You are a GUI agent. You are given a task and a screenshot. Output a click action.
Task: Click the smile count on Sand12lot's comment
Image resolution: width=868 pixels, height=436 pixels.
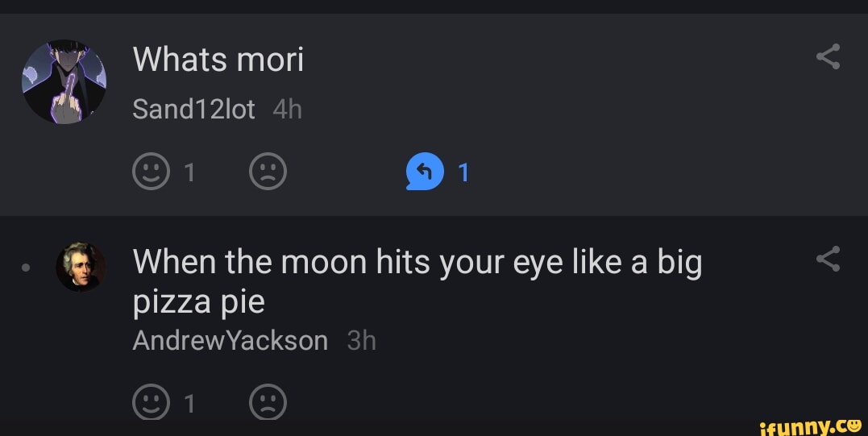189,172
